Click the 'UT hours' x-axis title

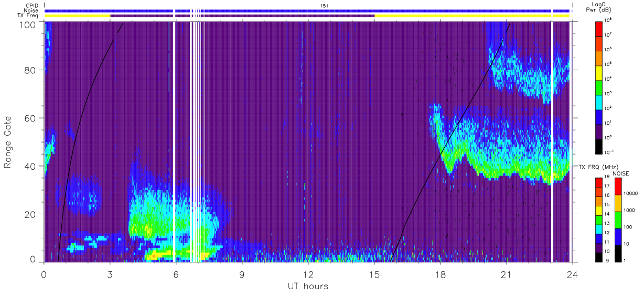pyautogui.click(x=307, y=287)
